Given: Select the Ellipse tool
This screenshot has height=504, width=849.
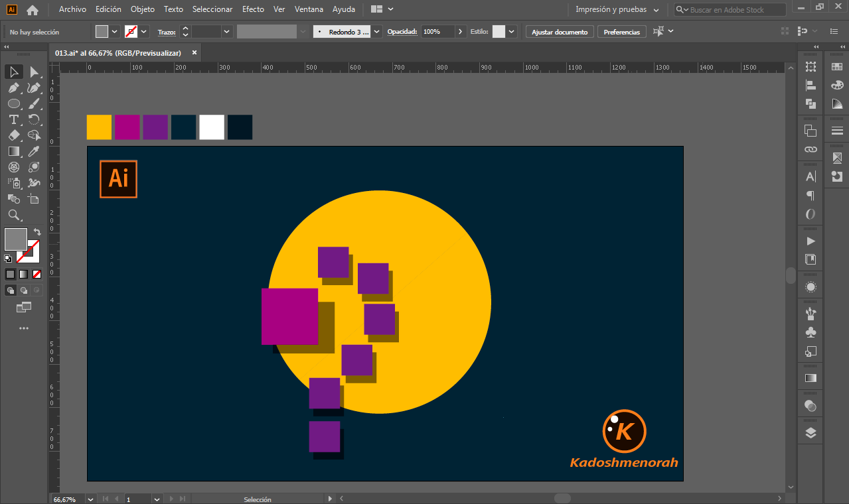Looking at the screenshot, I should (14, 103).
